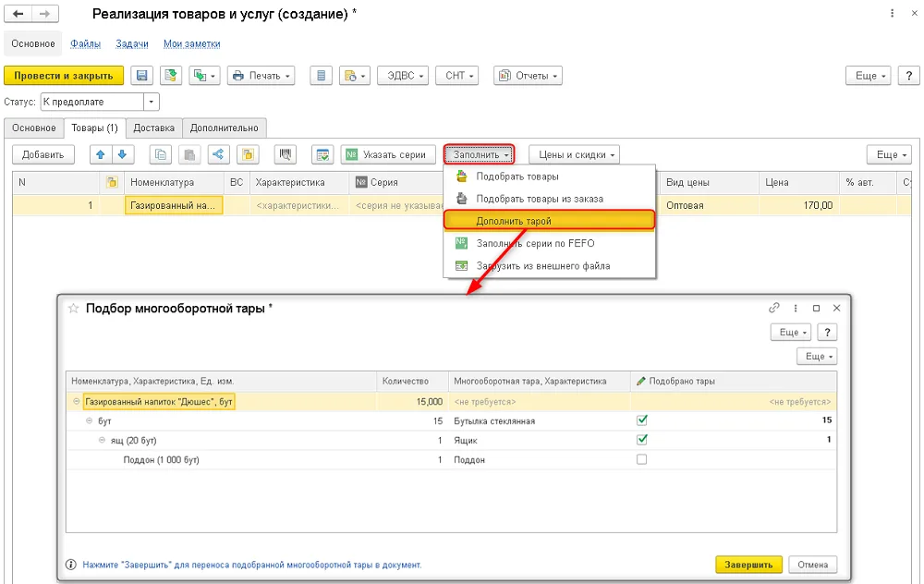Click the table check icon before Указать серии

322,154
